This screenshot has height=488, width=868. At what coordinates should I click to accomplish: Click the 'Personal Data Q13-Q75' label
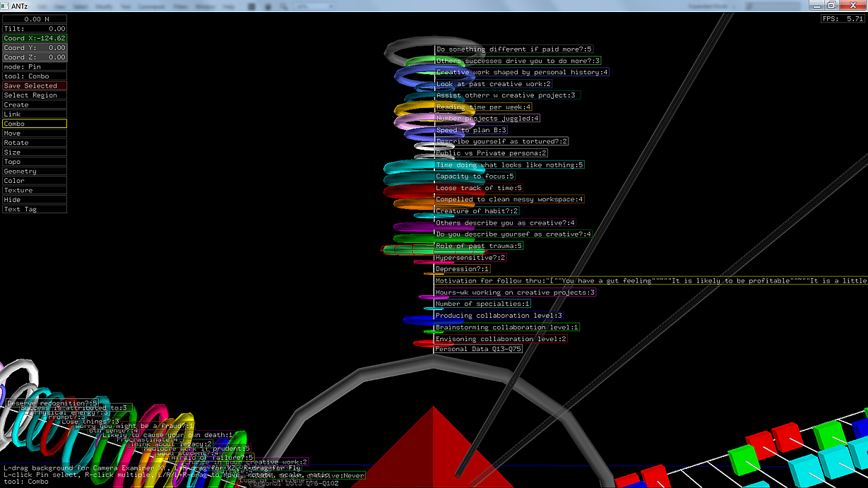point(478,350)
